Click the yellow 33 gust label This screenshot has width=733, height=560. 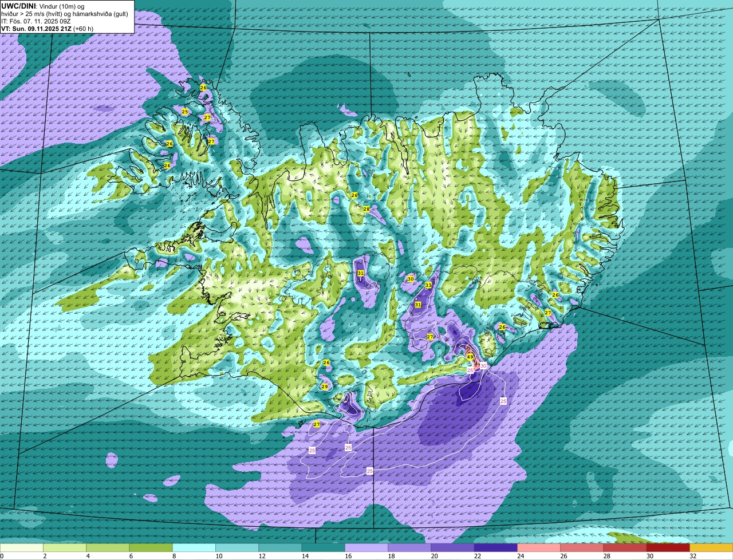[x=428, y=285]
